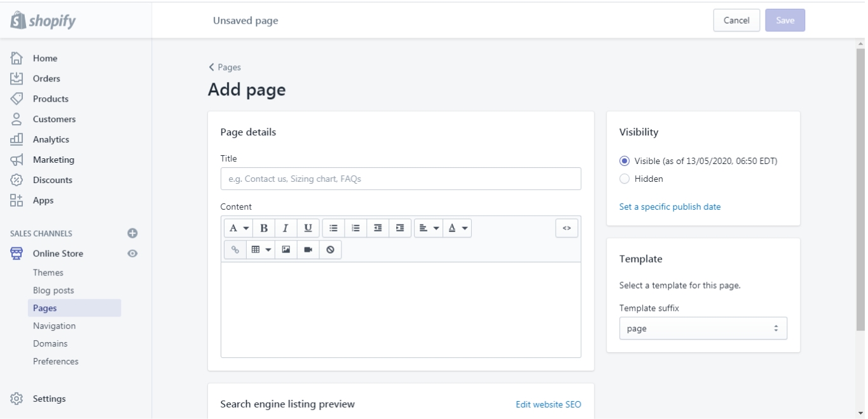The height and width of the screenshot is (419, 868).
Task: Click the Insert image icon
Action: coord(286,250)
